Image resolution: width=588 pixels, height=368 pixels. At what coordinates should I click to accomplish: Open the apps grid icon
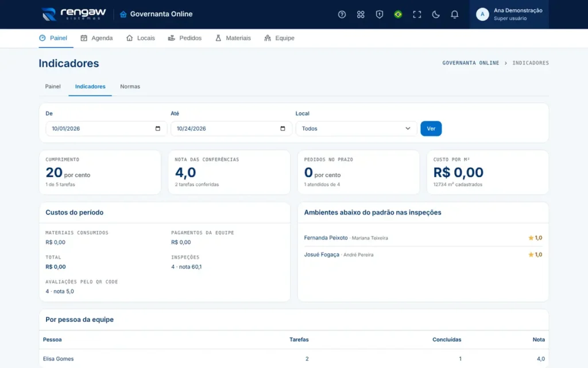pos(361,14)
